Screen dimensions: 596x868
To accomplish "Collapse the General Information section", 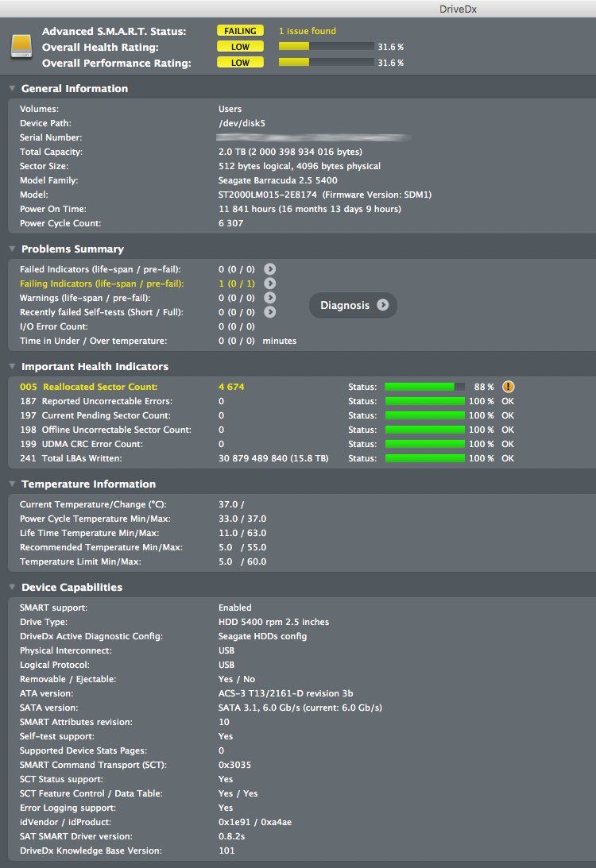I will coord(12,89).
